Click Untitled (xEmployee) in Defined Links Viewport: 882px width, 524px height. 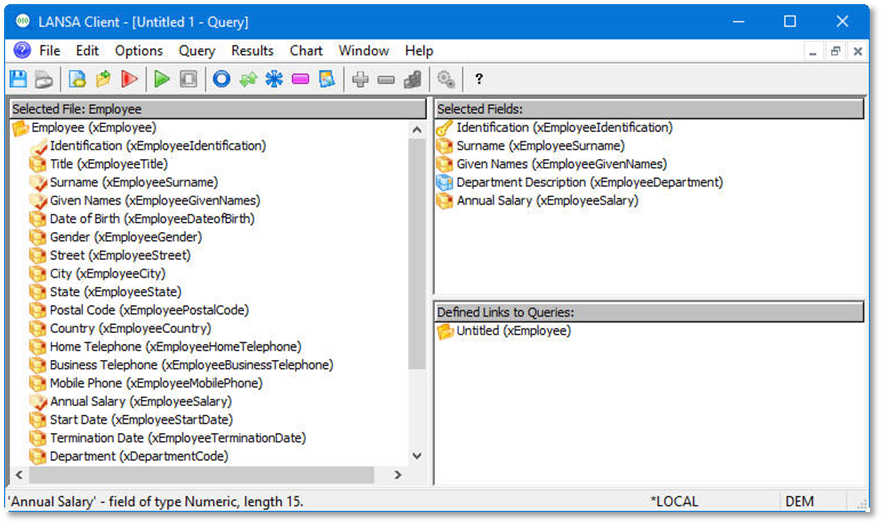point(513,331)
